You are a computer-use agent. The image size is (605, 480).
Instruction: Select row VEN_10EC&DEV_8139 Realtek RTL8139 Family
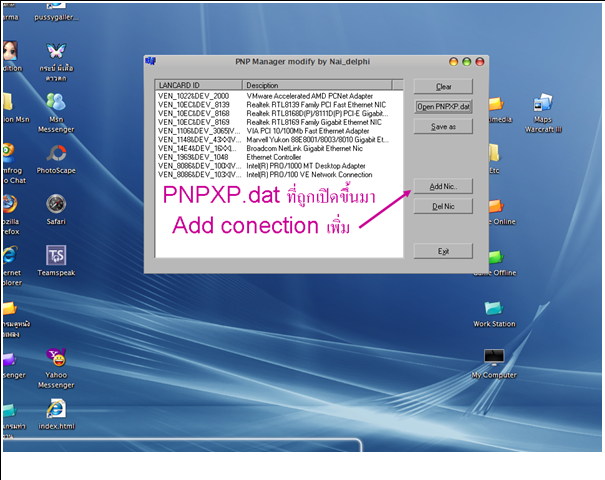279,105
